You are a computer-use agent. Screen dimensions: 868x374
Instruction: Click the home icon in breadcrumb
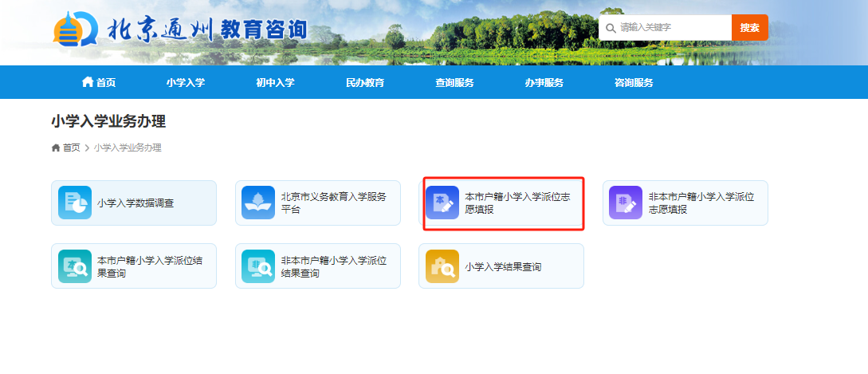pos(56,148)
